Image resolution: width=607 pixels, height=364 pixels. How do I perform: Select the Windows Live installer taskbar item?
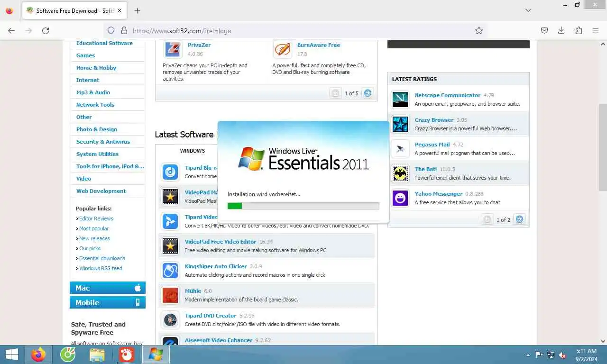click(156, 355)
